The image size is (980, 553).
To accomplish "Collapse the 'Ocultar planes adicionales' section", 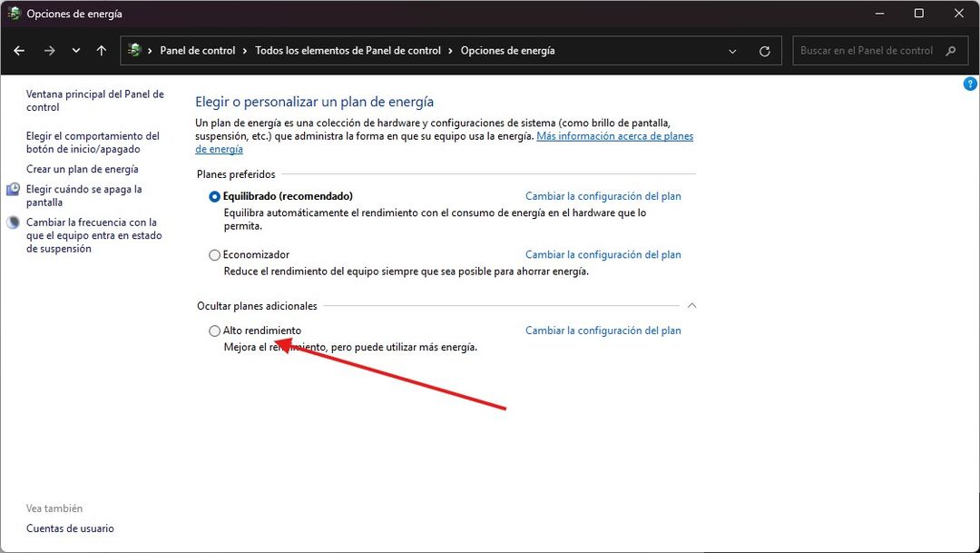I will tap(692, 305).
